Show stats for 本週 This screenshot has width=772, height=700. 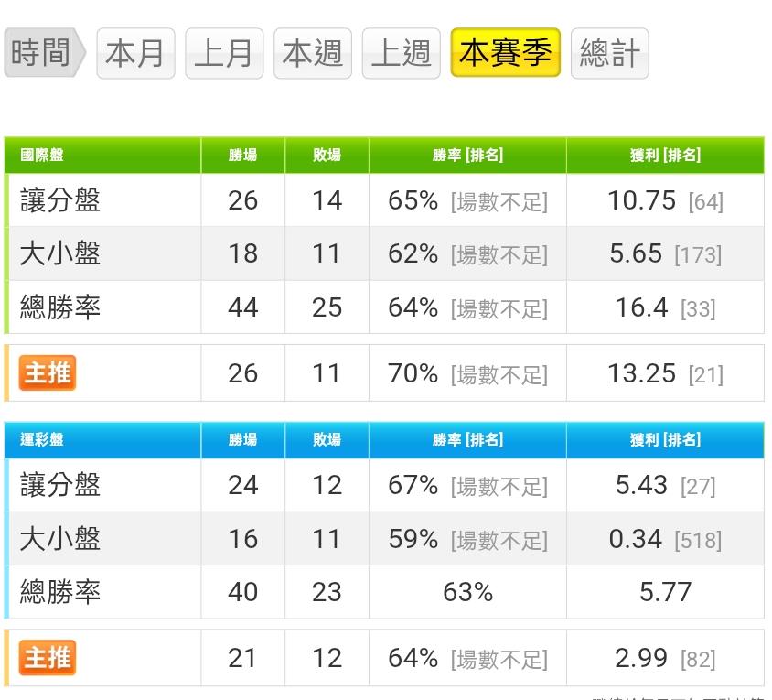coord(312,53)
